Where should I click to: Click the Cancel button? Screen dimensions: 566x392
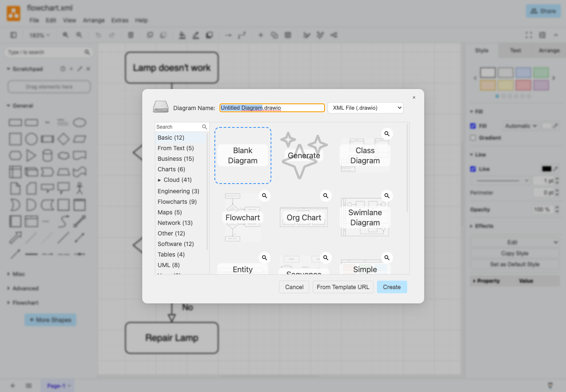294,287
